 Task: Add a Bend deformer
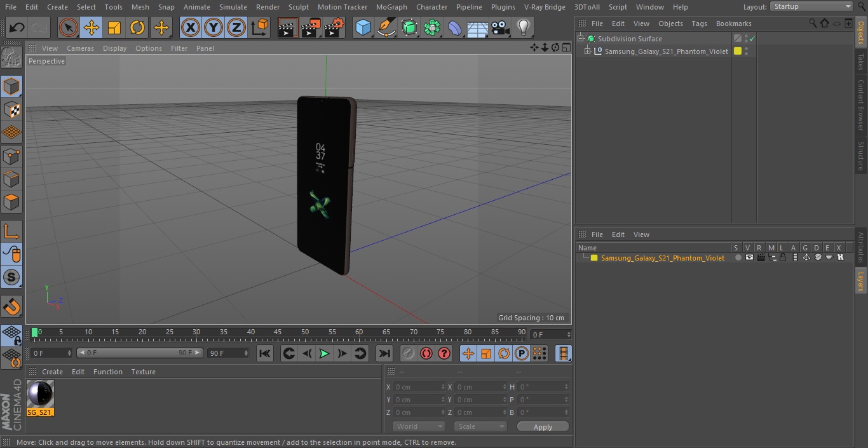coord(455,27)
